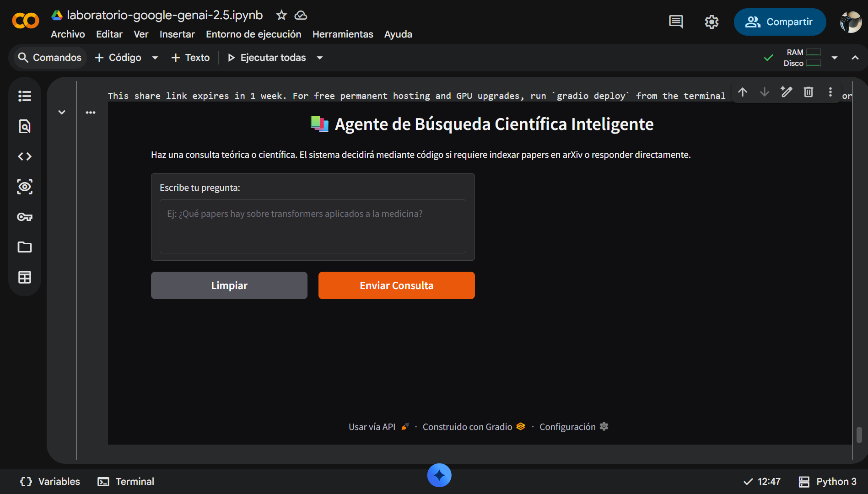Open the files folder sidebar icon

pyautogui.click(x=25, y=247)
